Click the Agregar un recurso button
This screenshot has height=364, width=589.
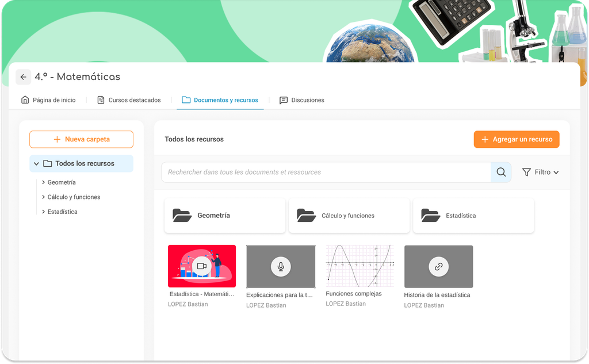(517, 139)
